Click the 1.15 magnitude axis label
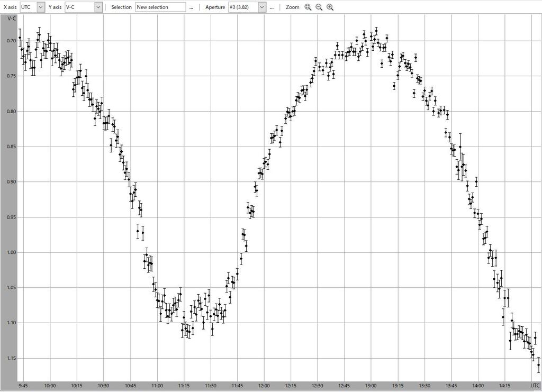 [11, 358]
